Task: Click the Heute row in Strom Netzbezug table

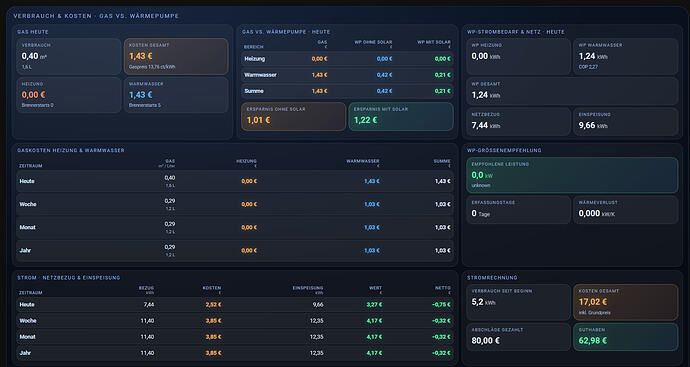Action: pyautogui.click(x=235, y=305)
